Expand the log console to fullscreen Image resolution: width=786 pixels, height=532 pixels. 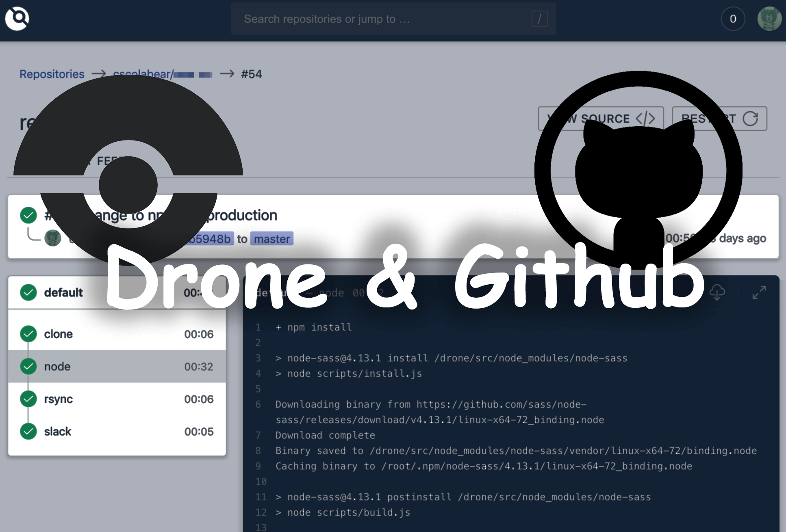click(x=759, y=292)
